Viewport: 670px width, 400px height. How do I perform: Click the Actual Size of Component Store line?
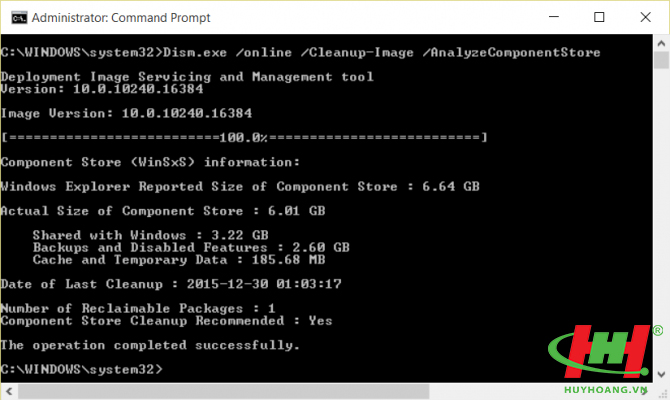point(163,211)
